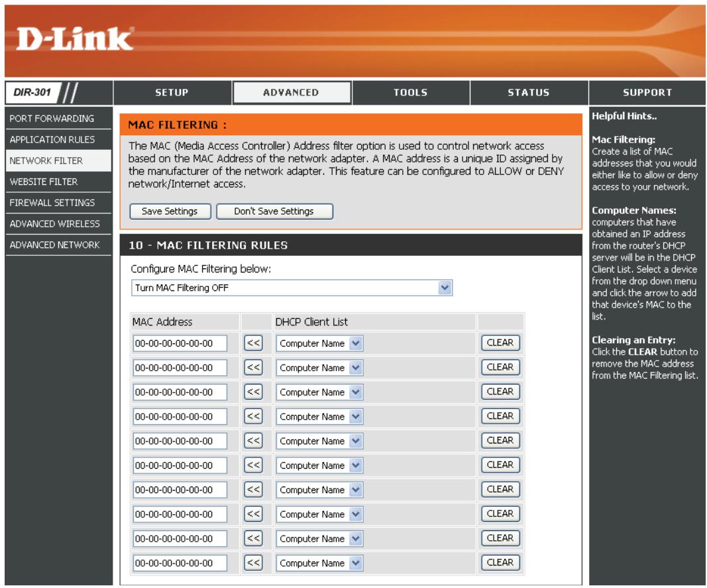Click the Save Settings button
The image size is (707, 588).
(170, 211)
